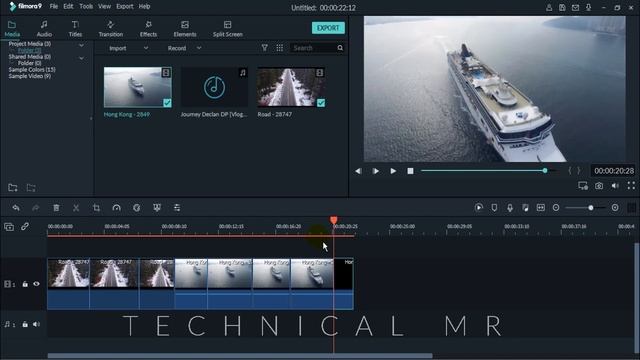Select the Hong Kong - 2849 thumbnail

point(138,87)
